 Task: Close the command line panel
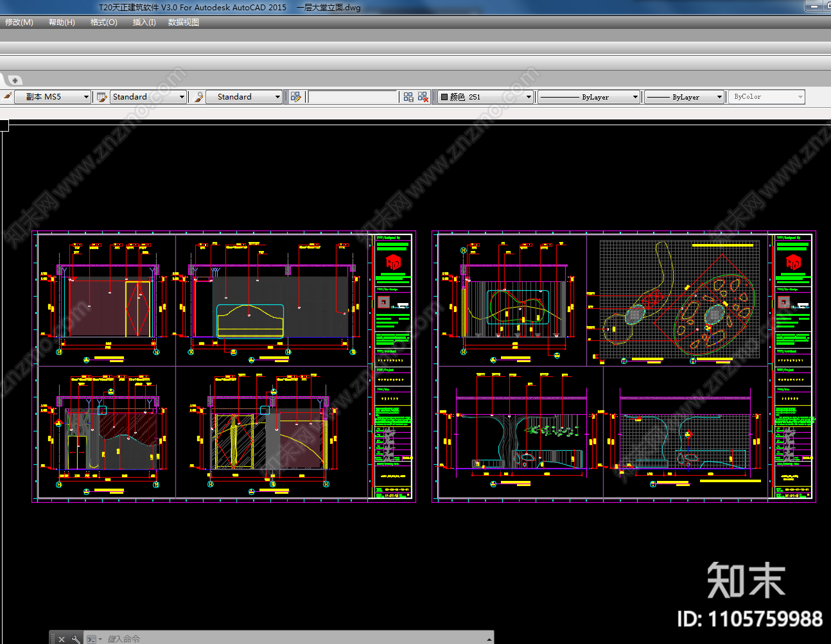coord(62,639)
